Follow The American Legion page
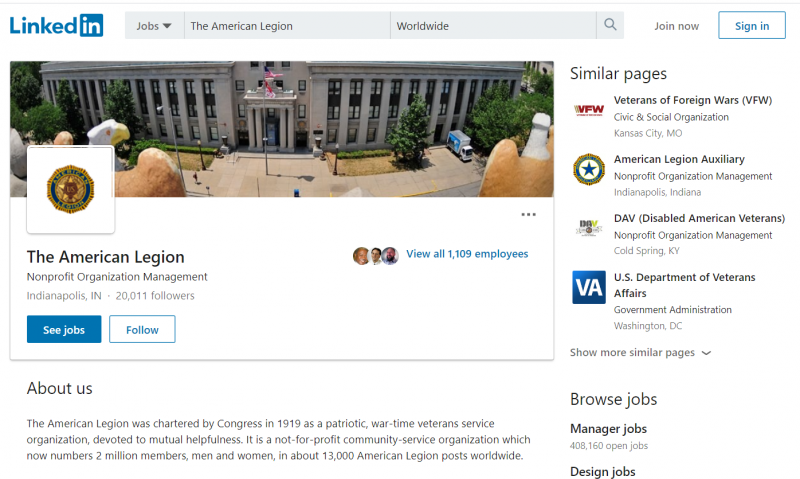This screenshot has width=800, height=479. click(142, 330)
